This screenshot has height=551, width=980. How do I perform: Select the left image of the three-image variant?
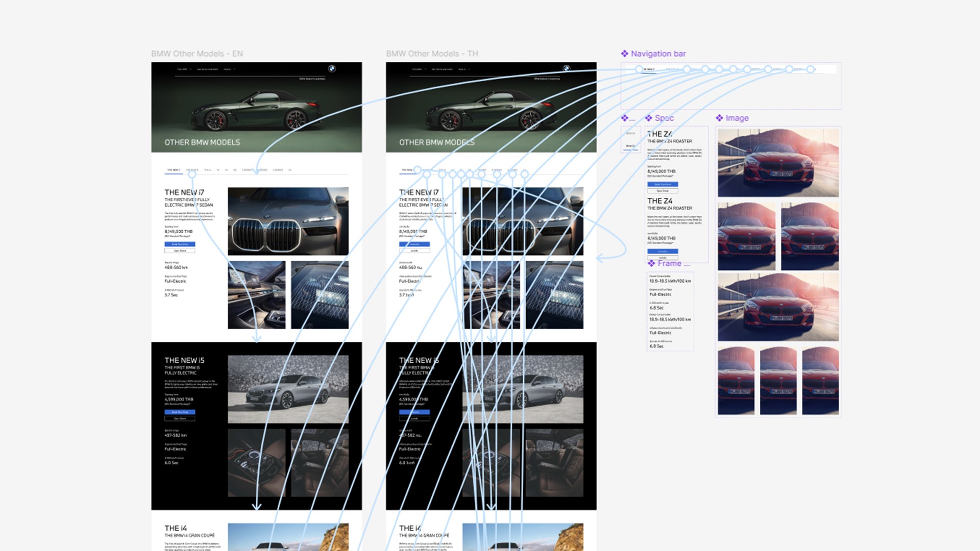tap(736, 381)
